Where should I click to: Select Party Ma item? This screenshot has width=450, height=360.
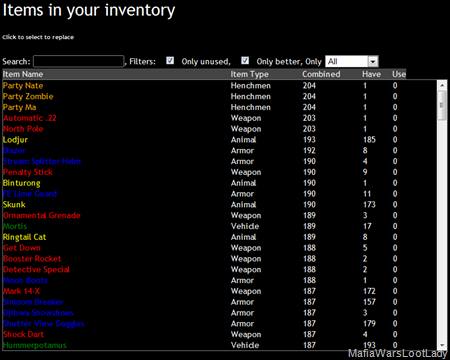[x=19, y=107]
